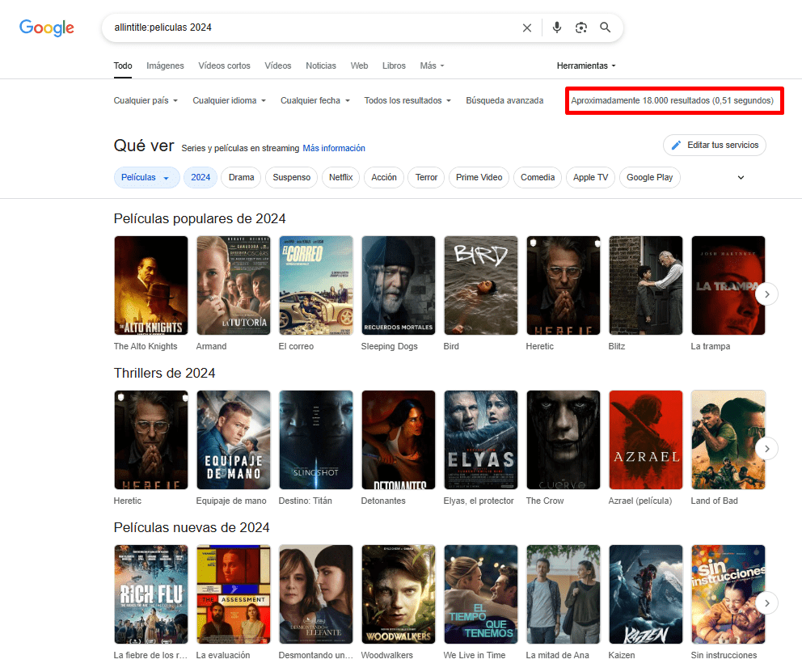Image resolution: width=802 pixels, height=672 pixels.
Task: Switch to the Imágenes tab
Action: coord(165,66)
